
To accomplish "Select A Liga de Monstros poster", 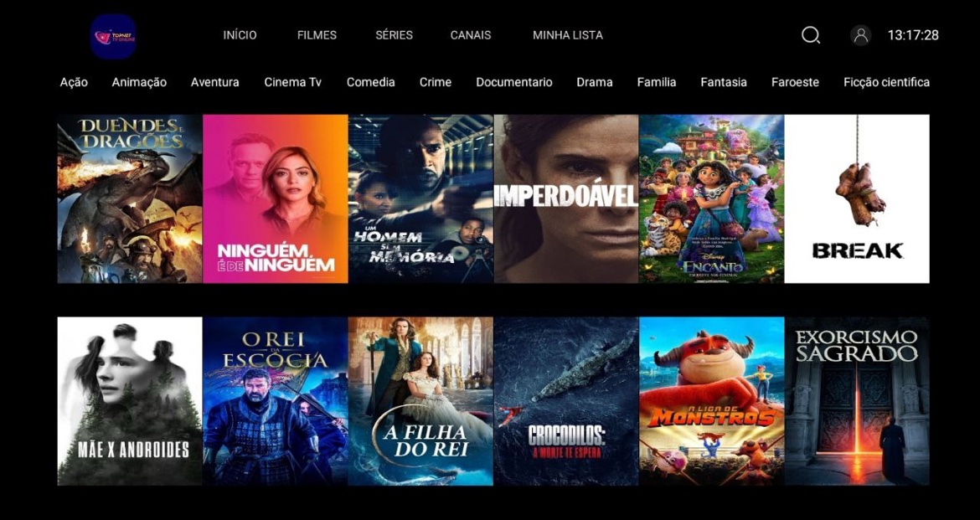I will 711,401.
